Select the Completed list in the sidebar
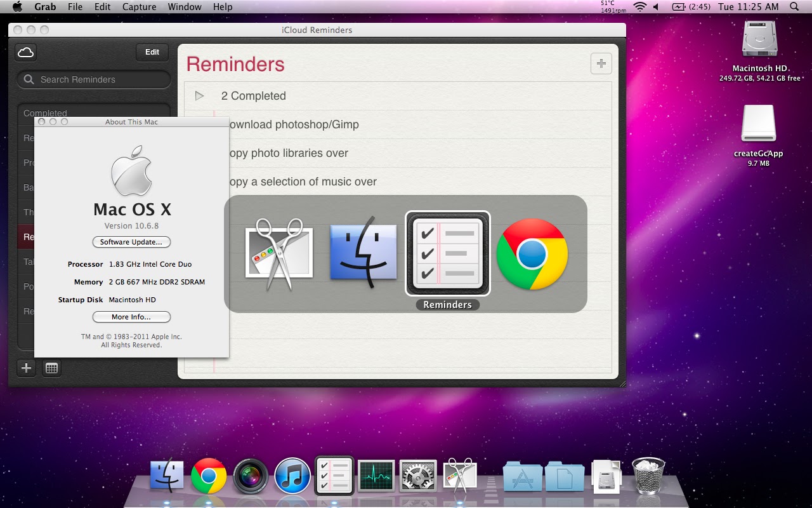Viewport: 812px width, 508px height. (x=94, y=112)
